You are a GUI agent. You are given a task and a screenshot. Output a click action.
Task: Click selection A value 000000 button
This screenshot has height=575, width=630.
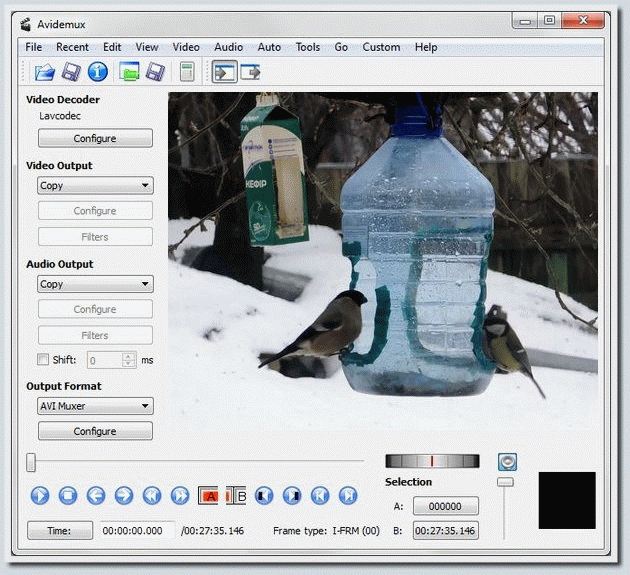(x=446, y=506)
